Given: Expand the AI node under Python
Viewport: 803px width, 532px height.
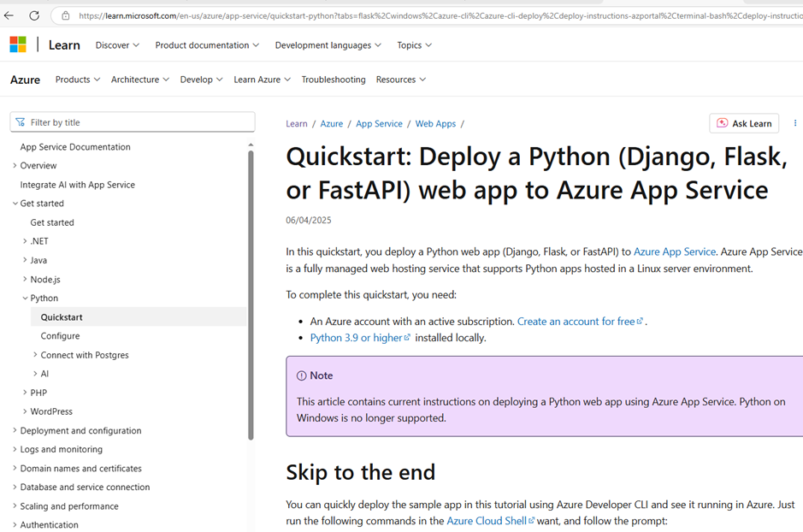Looking at the screenshot, I should (35, 374).
